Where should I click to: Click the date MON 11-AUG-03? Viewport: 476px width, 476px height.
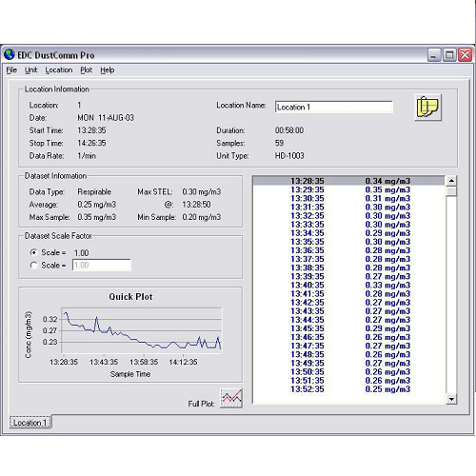pyautogui.click(x=106, y=118)
